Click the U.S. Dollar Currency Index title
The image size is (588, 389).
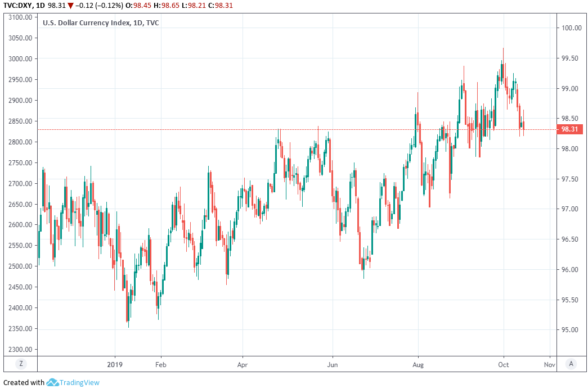click(x=93, y=22)
